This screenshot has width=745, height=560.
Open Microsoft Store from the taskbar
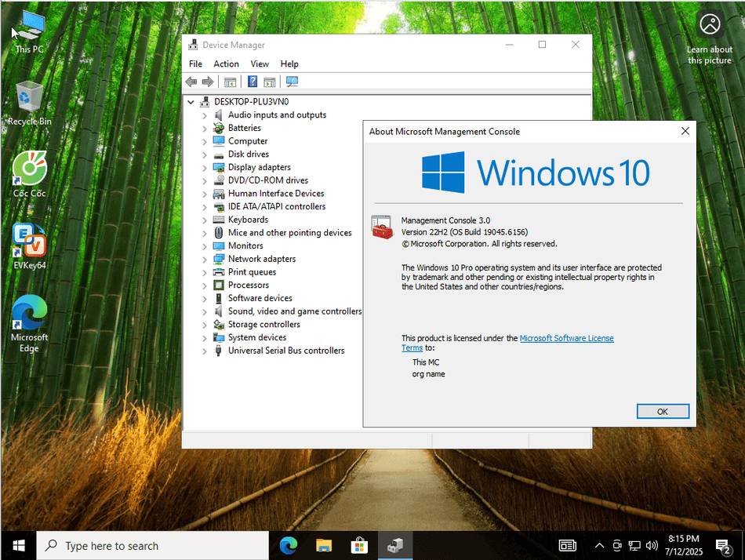pyautogui.click(x=360, y=546)
